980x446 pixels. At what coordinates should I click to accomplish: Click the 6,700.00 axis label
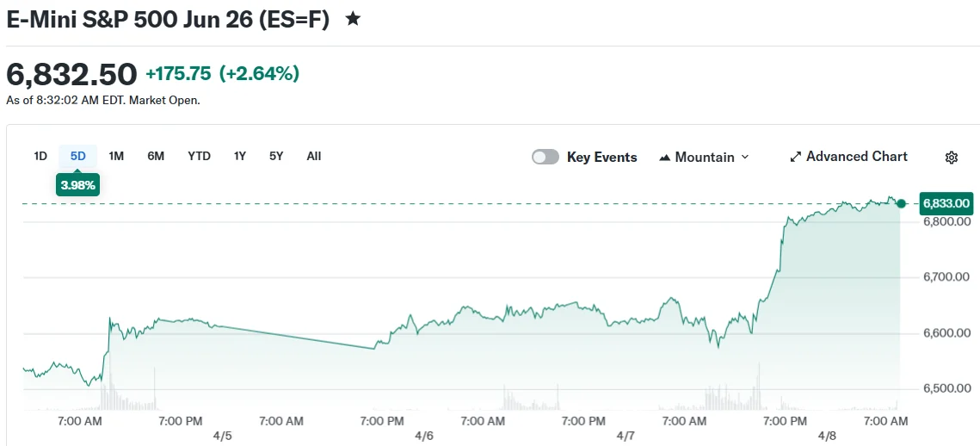(946, 276)
